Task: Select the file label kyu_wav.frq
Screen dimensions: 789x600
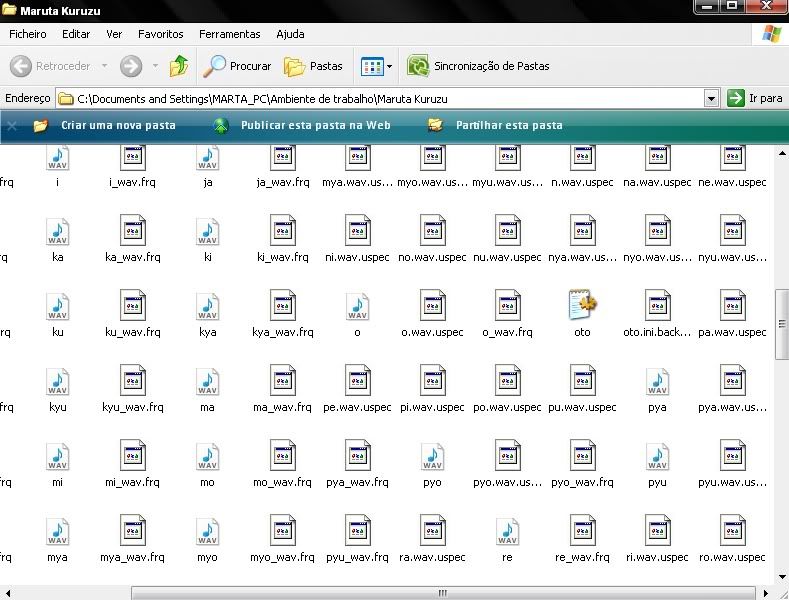Action: [133, 407]
